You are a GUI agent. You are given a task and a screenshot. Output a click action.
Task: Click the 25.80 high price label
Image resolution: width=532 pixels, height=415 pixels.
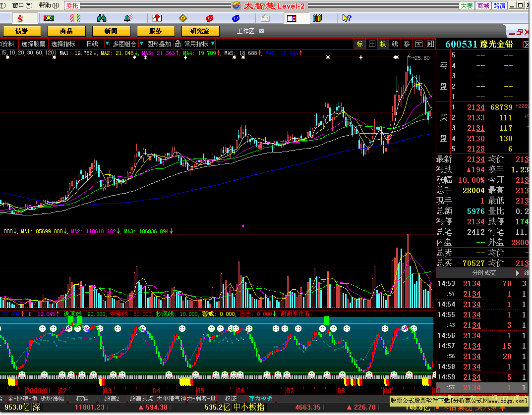422,58
